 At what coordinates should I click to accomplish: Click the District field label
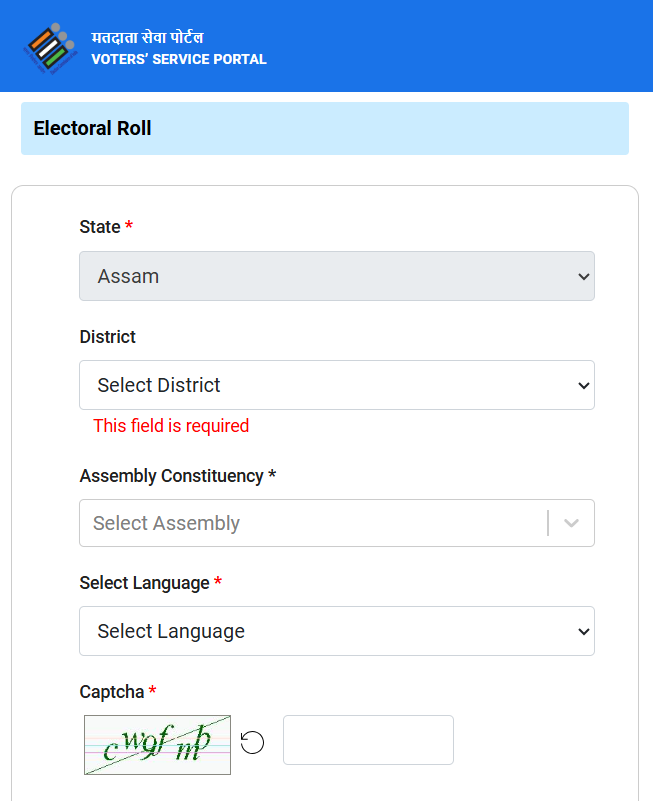[108, 337]
